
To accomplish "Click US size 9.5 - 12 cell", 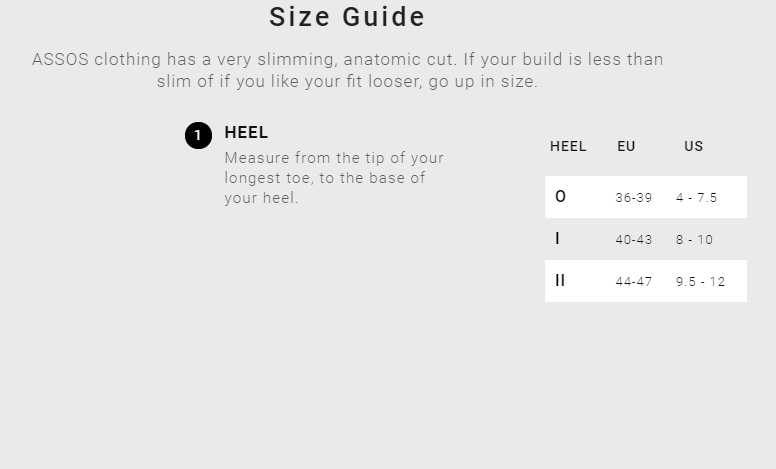I will pyautogui.click(x=700, y=282).
